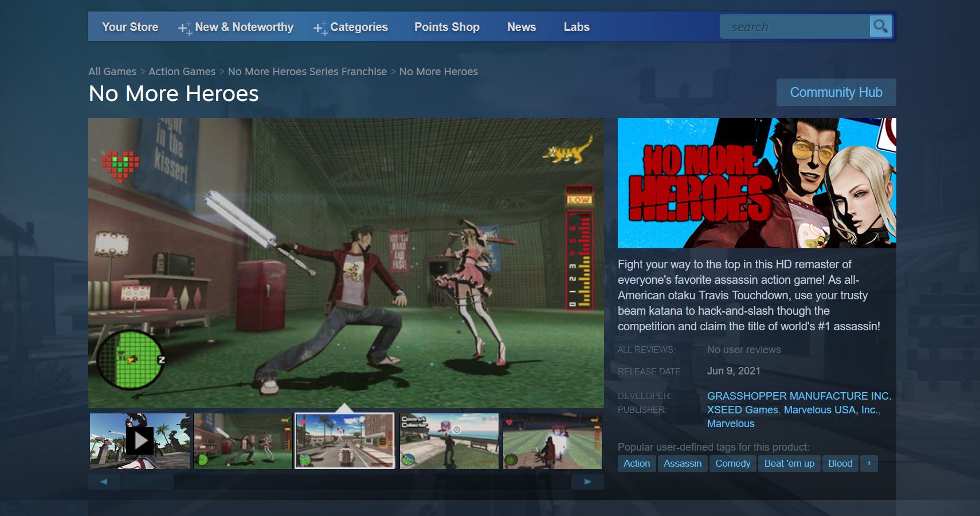980x516 pixels.
Task: Add a tag with the plus button
Action: [x=869, y=463]
